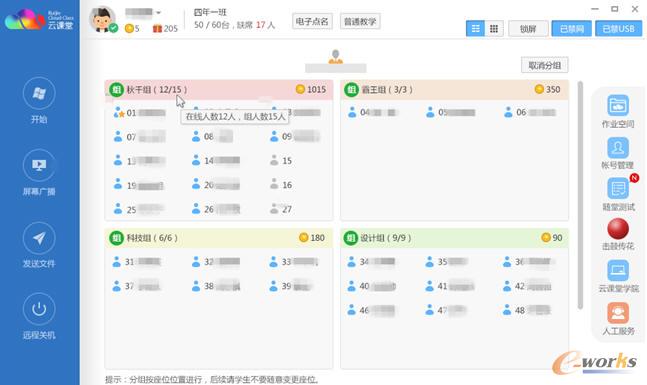Select student 07 in 秋千组
The height and width of the screenshot is (385, 647).
point(139,137)
